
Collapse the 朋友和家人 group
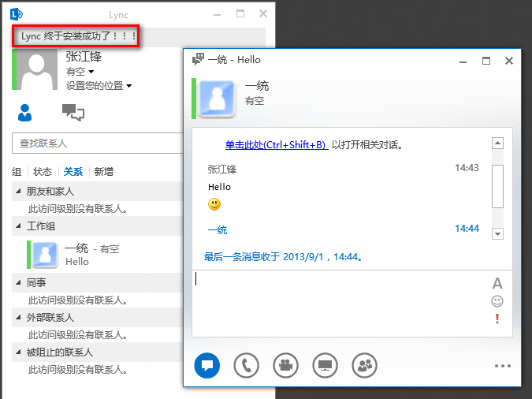point(18,191)
